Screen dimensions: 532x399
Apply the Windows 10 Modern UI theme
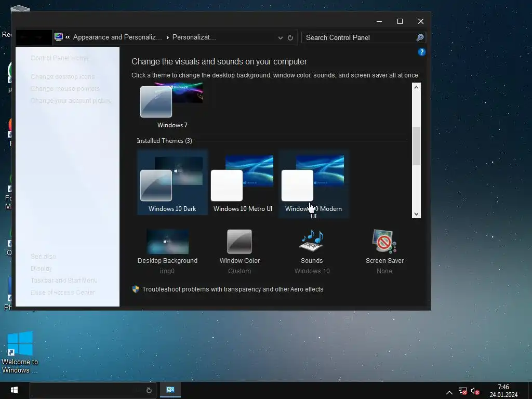tap(313, 183)
